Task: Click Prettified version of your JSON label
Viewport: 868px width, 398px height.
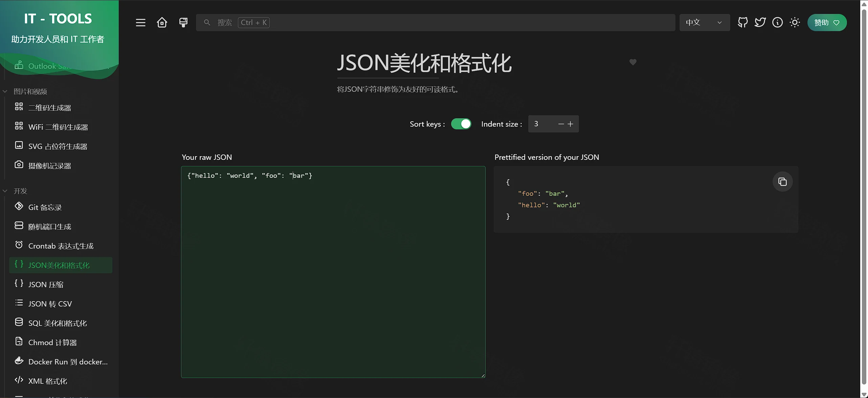Action: pyautogui.click(x=547, y=157)
